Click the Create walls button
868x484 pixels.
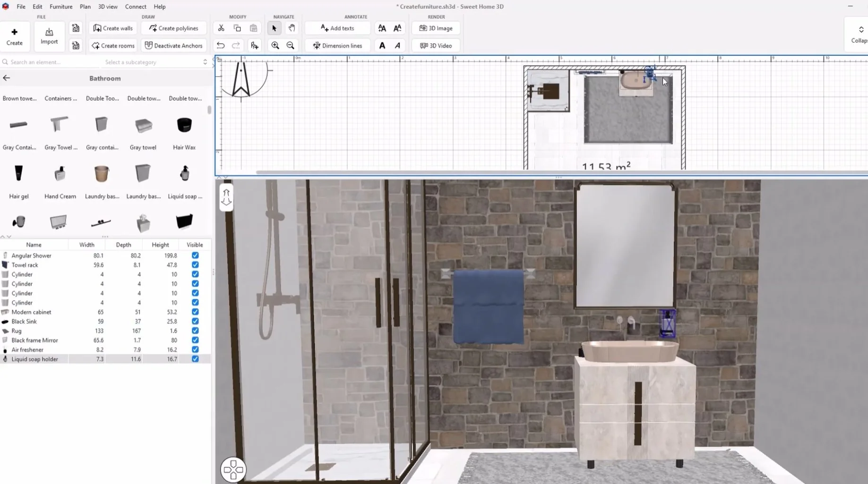(113, 28)
